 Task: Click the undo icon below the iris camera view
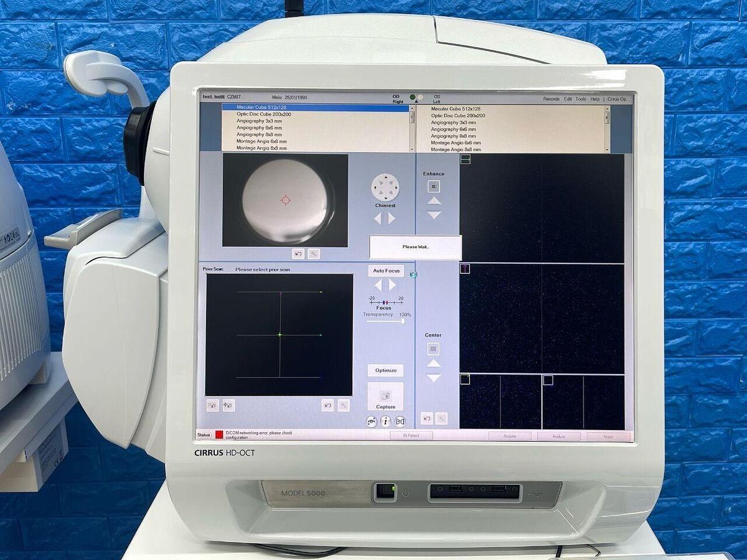[x=299, y=253]
